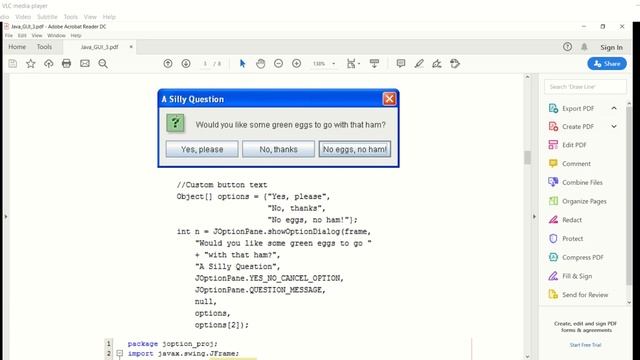Viewport: 640px width, 360px height.
Task: Click the Combine Files tool icon
Action: pyautogui.click(x=553, y=182)
